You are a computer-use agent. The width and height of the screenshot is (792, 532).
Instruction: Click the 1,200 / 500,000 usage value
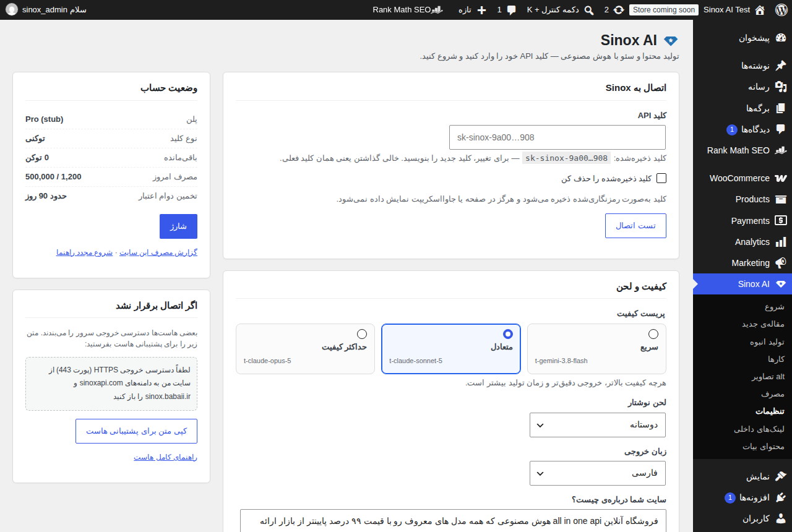click(53, 177)
